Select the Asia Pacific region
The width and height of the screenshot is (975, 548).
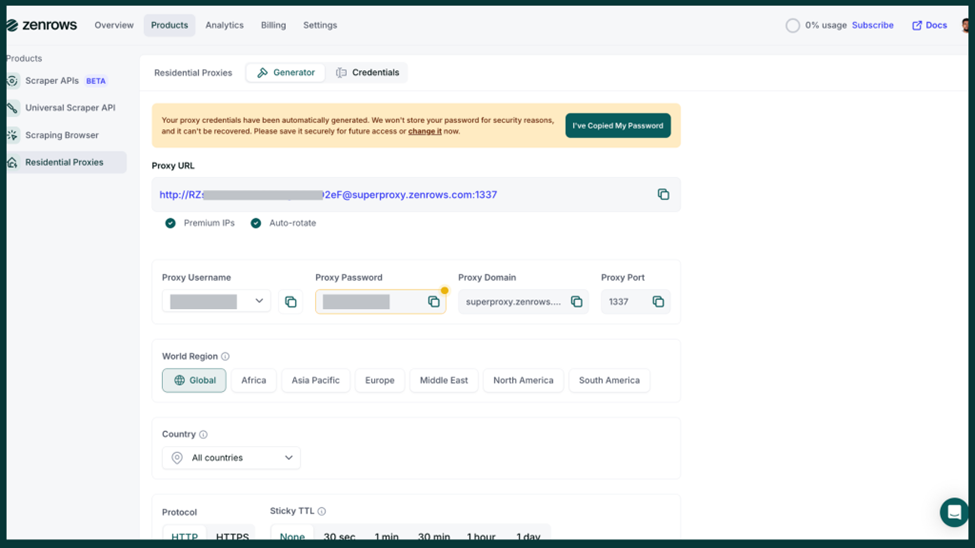[315, 380]
